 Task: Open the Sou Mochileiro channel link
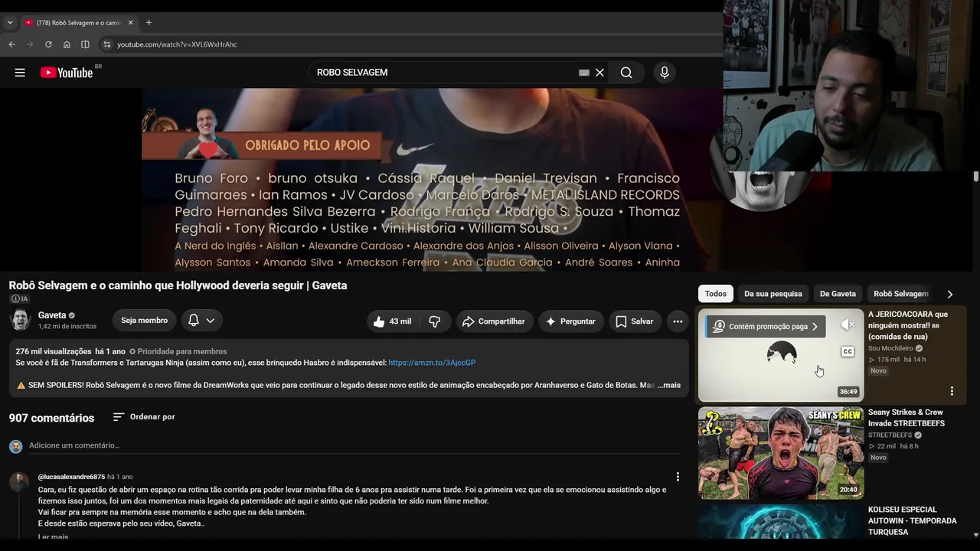890,348
